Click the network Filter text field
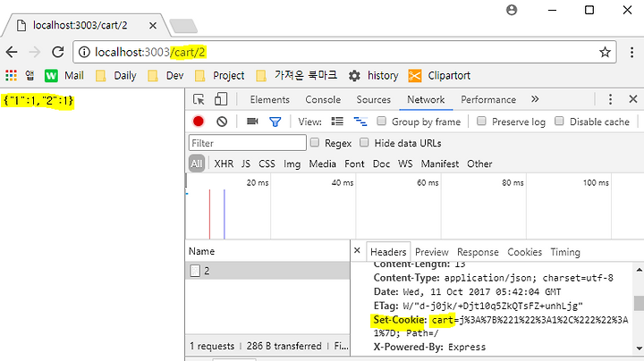Image resolution: width=644 pixels, height=361 pixels. coord(248,143)
